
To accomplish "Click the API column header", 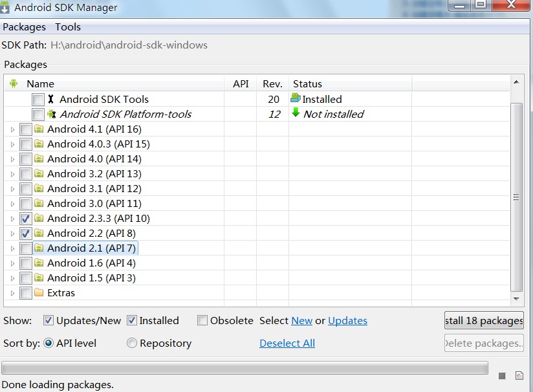I will point(241,83).
